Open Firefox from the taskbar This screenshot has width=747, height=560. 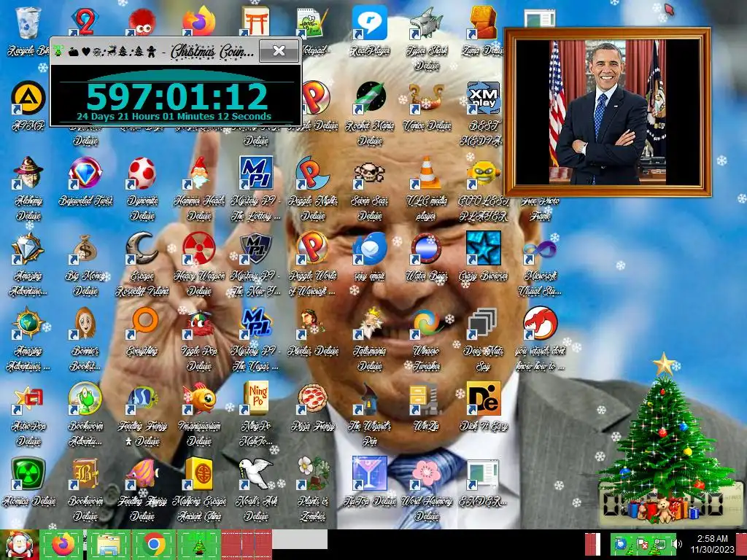tap(63, 544)
